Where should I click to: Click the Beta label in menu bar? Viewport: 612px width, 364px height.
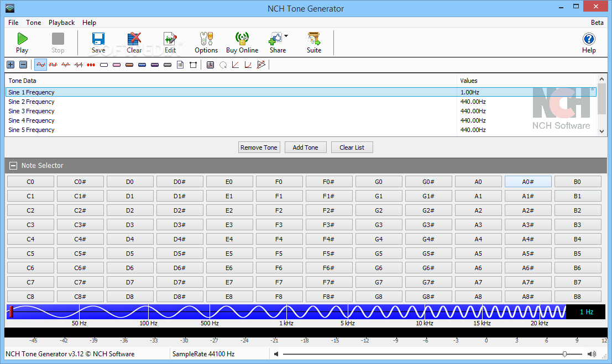(x=597, y=23)
